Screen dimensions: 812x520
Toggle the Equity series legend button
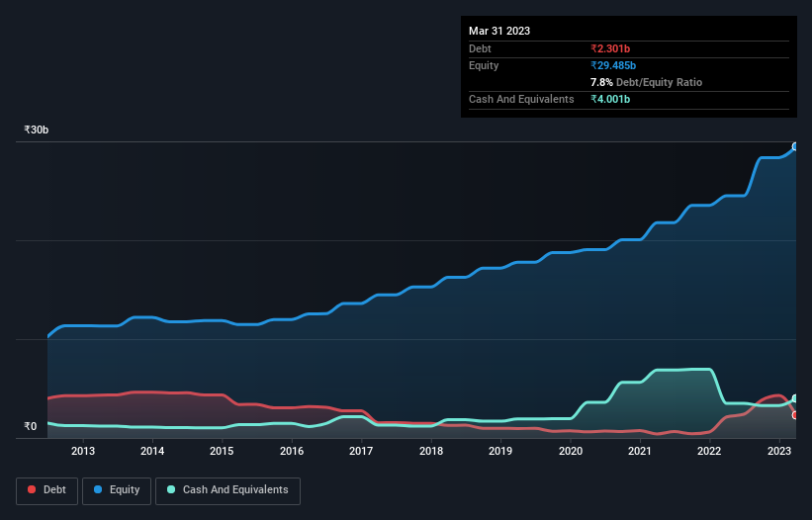117,490
